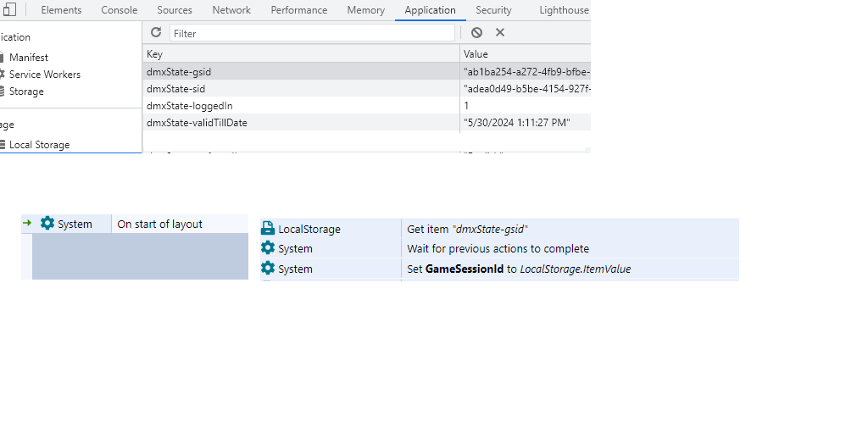Select the dmxState-sid key row
This screenshot has width=868, height=427.
(x=175, y=89)
